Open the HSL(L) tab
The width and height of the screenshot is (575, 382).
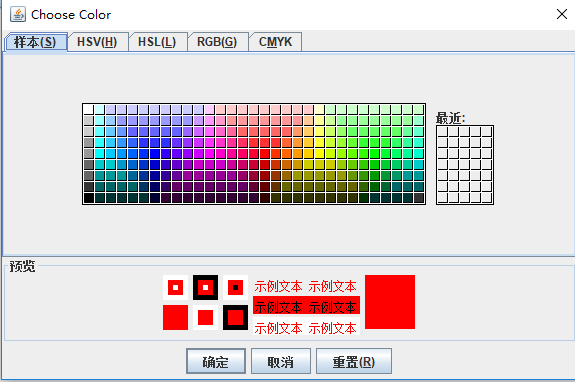158,42
